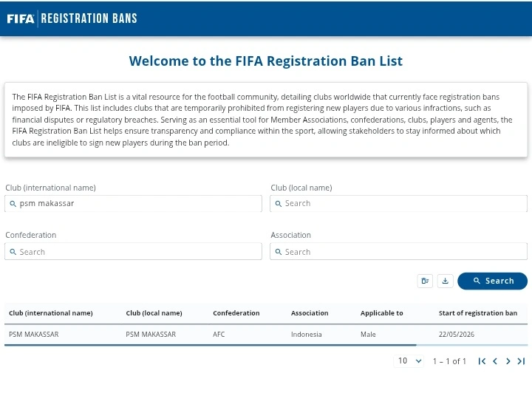Click magnifier icon in Confederation field
Screen dimensions: 532x393
pos(13,252)
